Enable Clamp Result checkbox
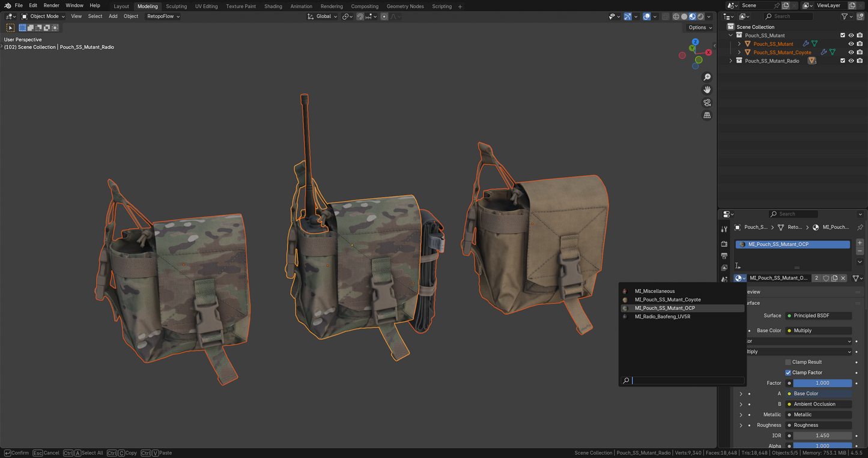Image resolution: width=868 pixels, height=458 pixels. [x=789, y=362]
